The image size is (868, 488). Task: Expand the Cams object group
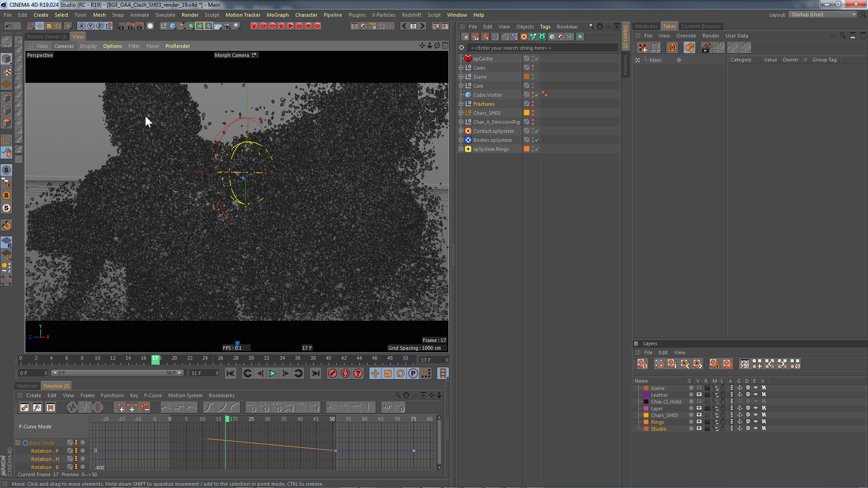tap(461, 68)
